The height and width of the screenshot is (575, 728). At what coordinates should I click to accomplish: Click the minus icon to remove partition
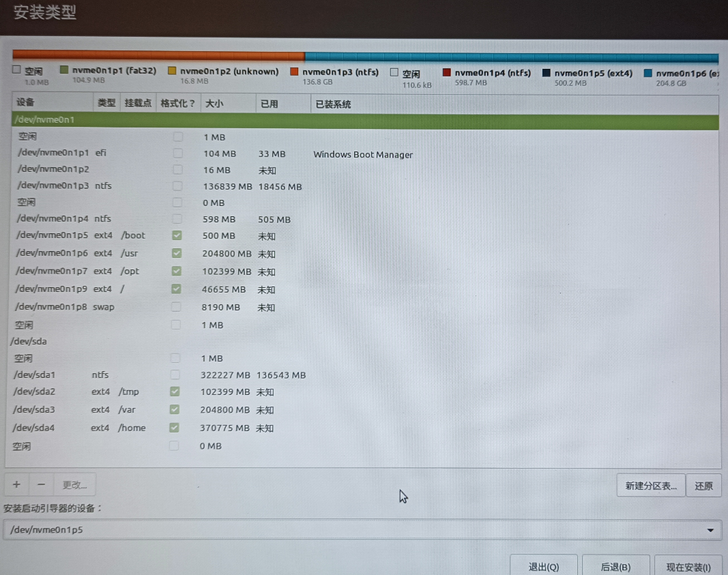click(42, 484)
